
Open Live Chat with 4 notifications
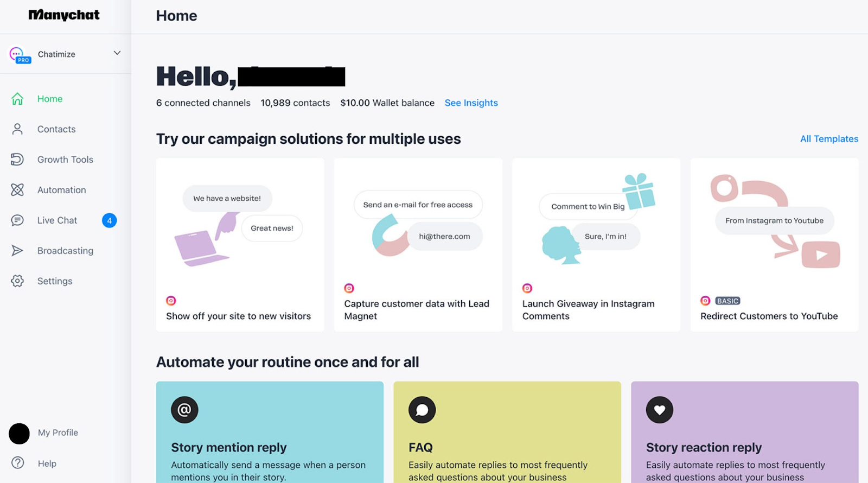pos(57,220)
